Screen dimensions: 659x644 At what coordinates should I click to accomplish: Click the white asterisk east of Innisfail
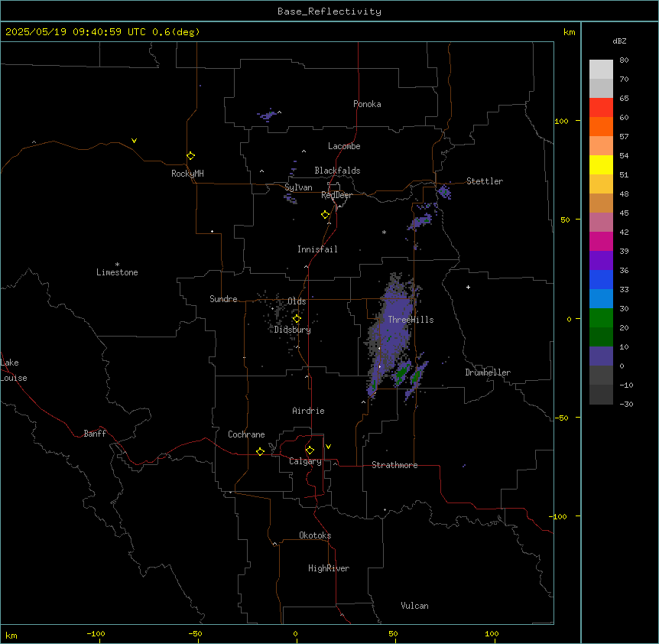tap(384, 232)
